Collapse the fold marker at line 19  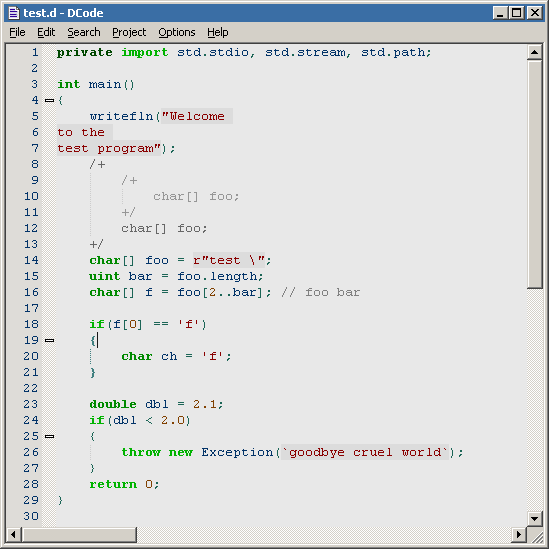49,340
